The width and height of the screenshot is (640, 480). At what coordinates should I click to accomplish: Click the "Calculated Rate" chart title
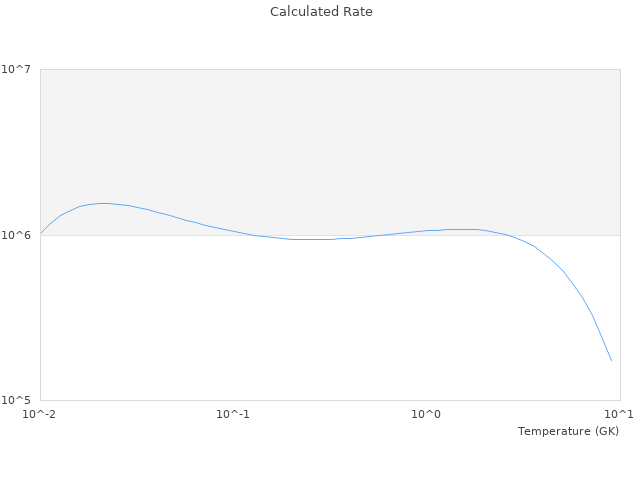(x=320, y=12)
